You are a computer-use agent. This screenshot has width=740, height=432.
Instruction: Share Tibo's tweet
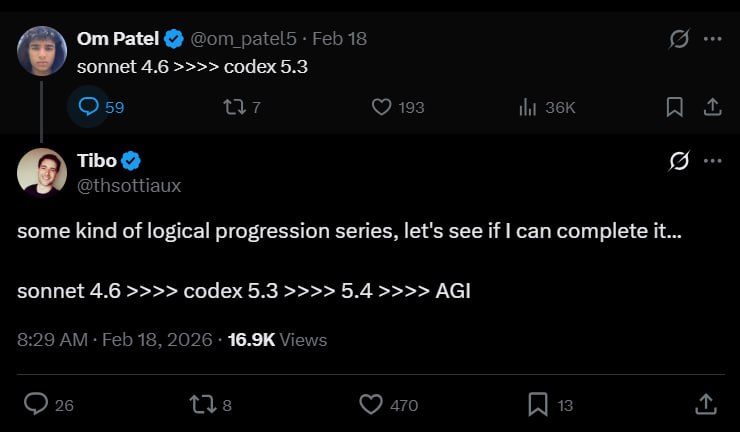(705, 404)
